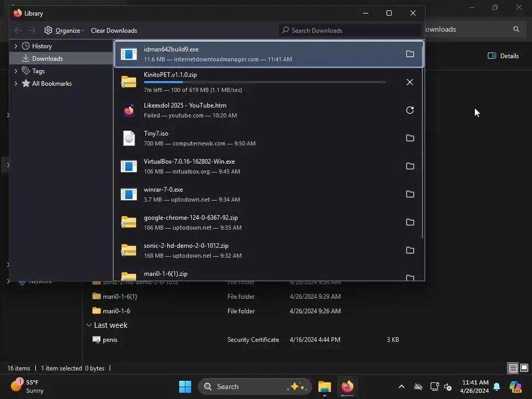Viewport: 532px width, 399px height.
Task: Open folder for winrar-7-0.exe download
Action: click(410, 194)
